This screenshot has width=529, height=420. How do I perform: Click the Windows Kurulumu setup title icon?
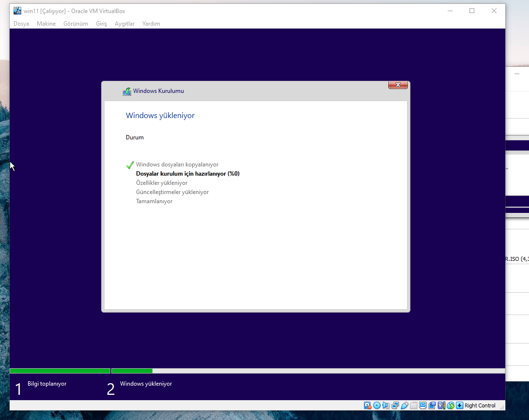[x=127, y=91]
